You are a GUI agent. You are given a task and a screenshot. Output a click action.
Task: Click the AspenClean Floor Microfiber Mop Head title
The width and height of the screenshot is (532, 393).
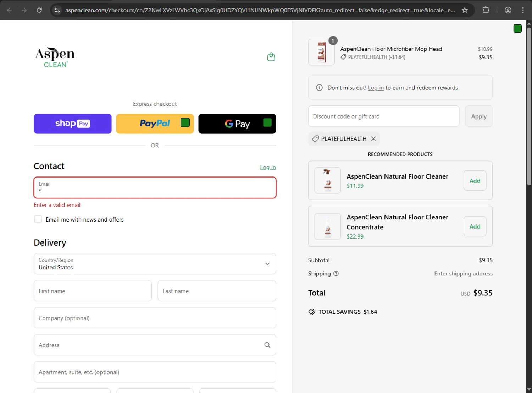click(x=391, y=49)
